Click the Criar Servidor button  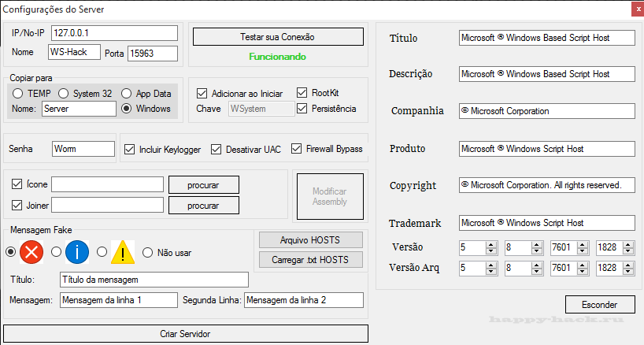click(185, 333)
